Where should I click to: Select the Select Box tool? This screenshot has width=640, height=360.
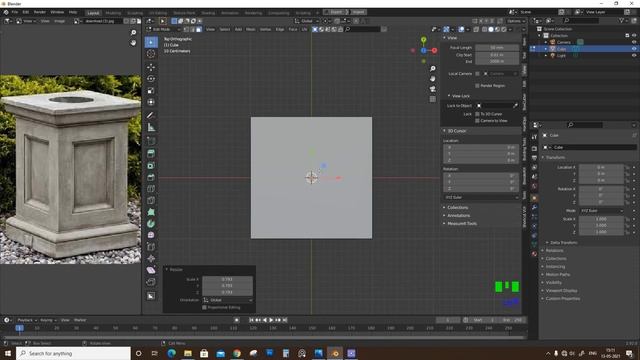click(151, 42)
